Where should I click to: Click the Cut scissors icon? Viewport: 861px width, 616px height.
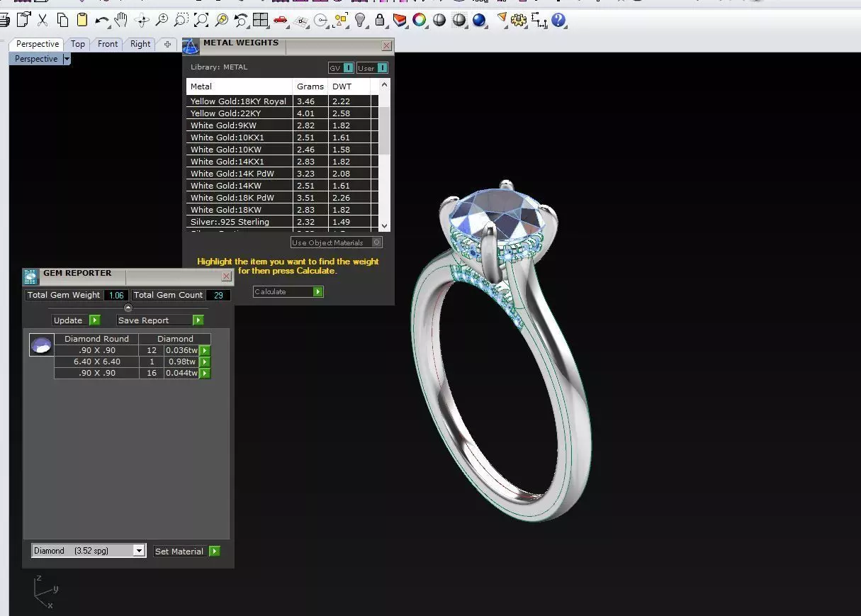43,20
